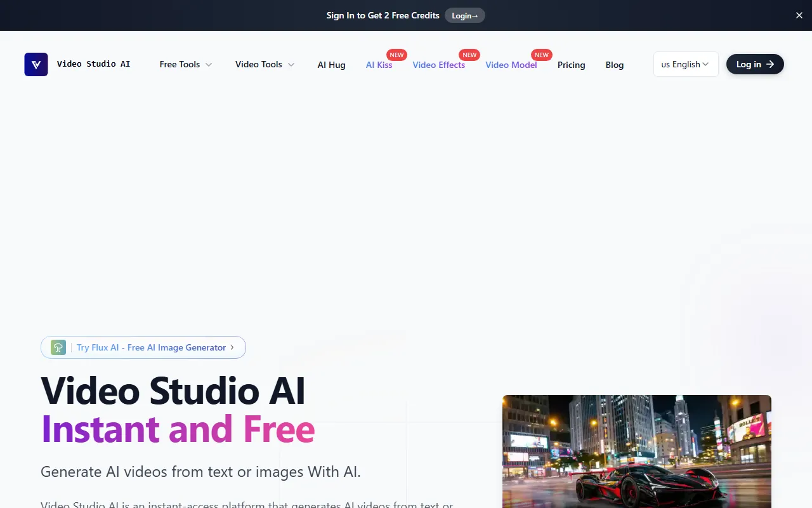Click the sports car video thumbnail
Image resolution: width=812 pixels, height=508 pixels.
636,451
